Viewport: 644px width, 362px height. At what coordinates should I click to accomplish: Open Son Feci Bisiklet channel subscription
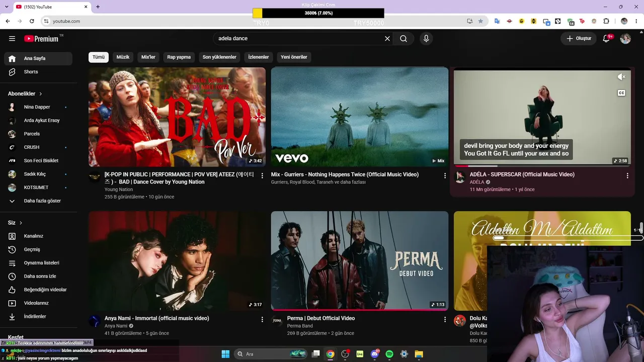38,161
